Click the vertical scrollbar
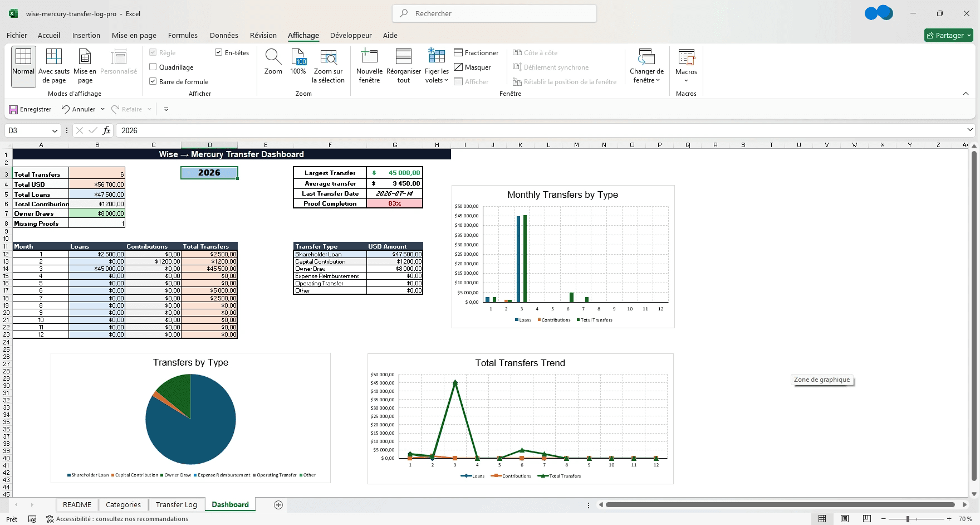 (x=974, y=315)
